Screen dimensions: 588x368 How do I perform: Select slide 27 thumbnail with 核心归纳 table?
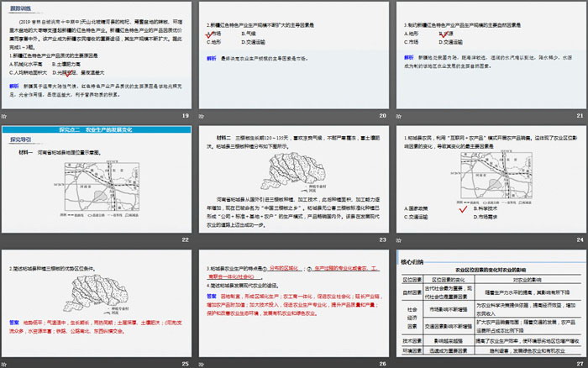[x=491, y=303]
